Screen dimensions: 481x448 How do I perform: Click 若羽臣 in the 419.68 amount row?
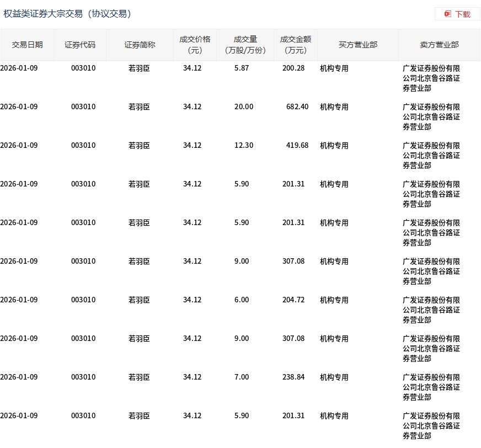click(139, 146)
